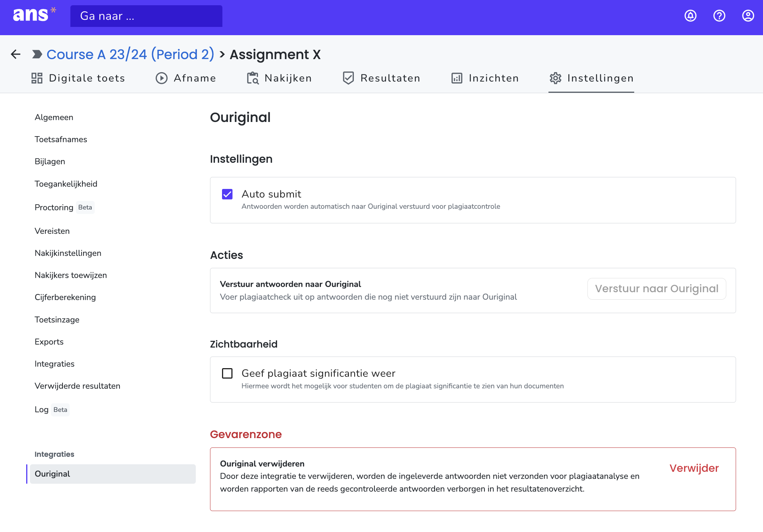
Task: Switch to the Inzichten tab
Action: [485, 78]
